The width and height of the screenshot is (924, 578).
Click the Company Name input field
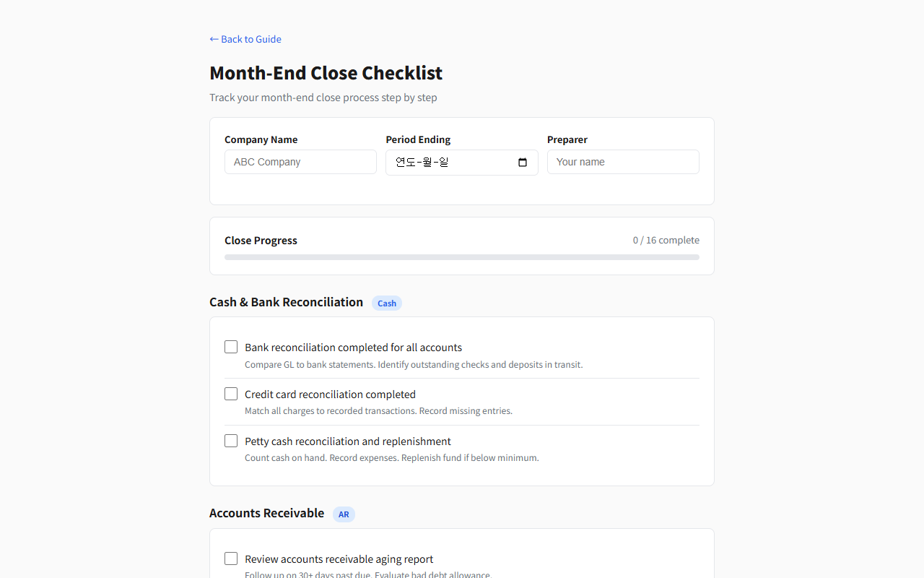pos(300,162)
